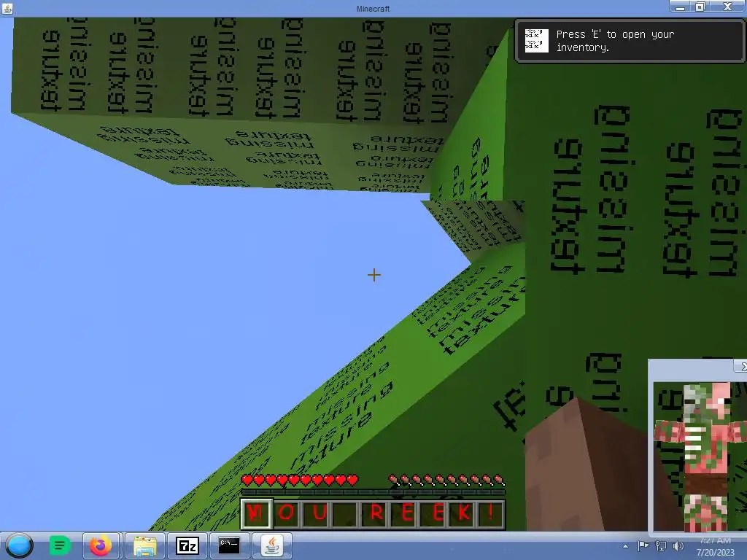Click the experience bar above the hotbar
The width and height of the screenshot is (747, 560).
click(x=373, y=492)
